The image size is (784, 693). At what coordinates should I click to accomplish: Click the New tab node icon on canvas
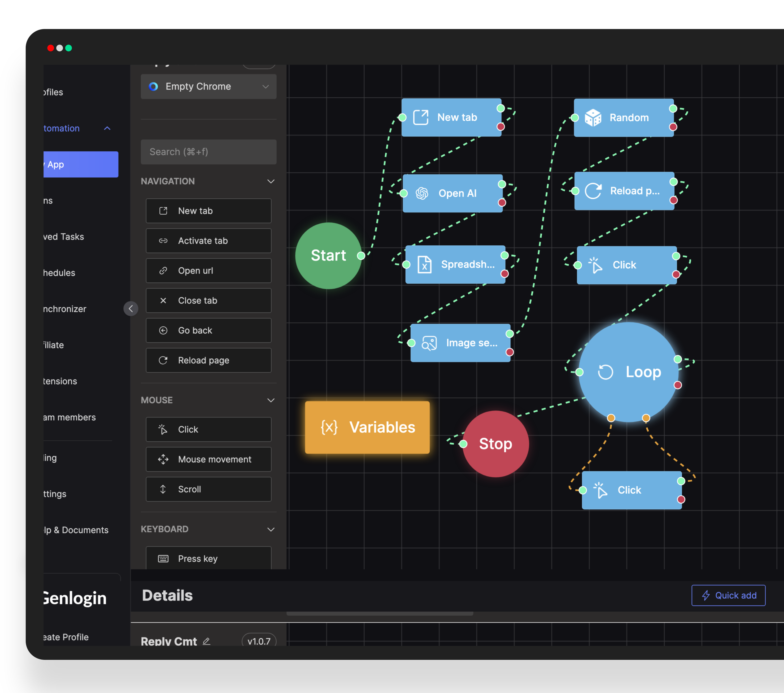[x=420, y=117]
